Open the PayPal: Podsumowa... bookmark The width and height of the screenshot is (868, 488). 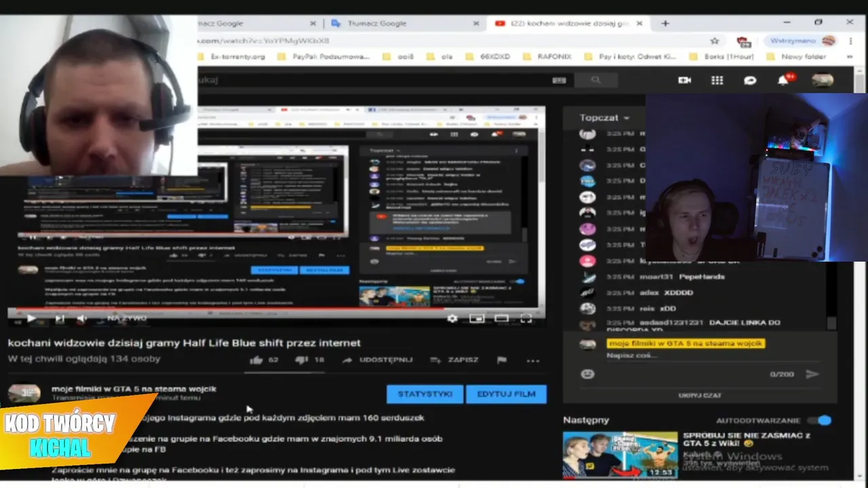click(x=325, y=57)
